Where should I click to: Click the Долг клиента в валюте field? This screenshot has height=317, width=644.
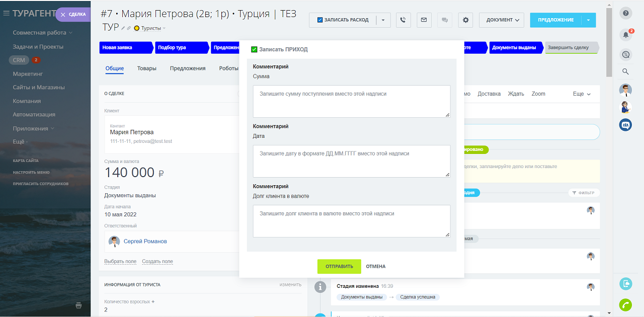click(352, 221)
